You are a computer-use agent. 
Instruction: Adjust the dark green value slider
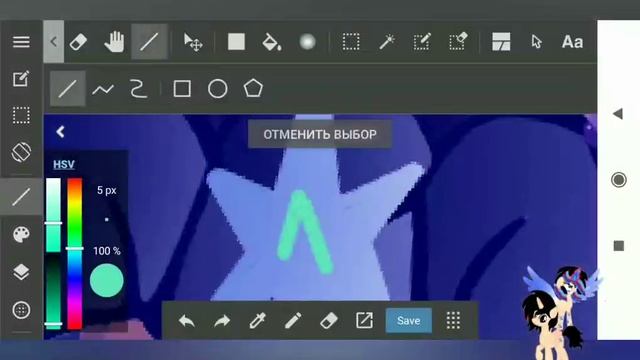click(x=53, y=292)
